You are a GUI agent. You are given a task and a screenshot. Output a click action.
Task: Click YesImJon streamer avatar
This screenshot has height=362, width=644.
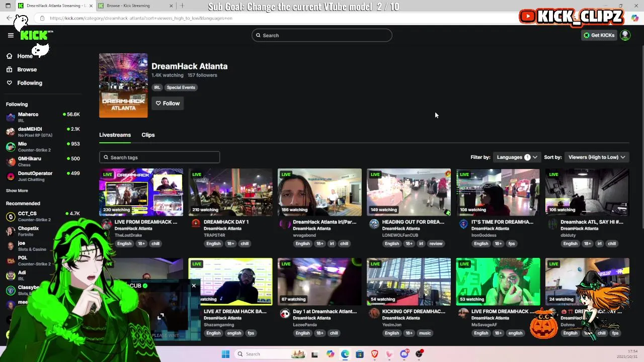tap(374, 313)
